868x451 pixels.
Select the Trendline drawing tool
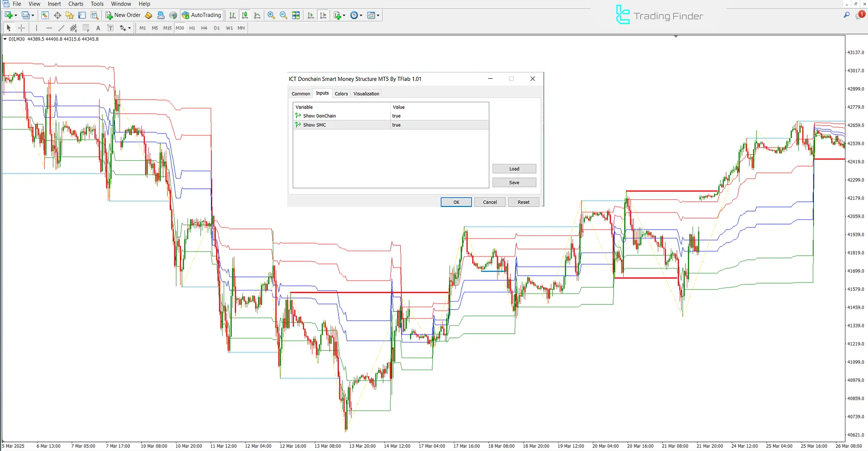click(61, 28)
